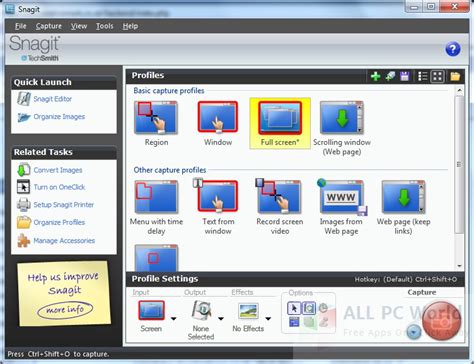Add a new profile with green plus icon

[375, 76]
